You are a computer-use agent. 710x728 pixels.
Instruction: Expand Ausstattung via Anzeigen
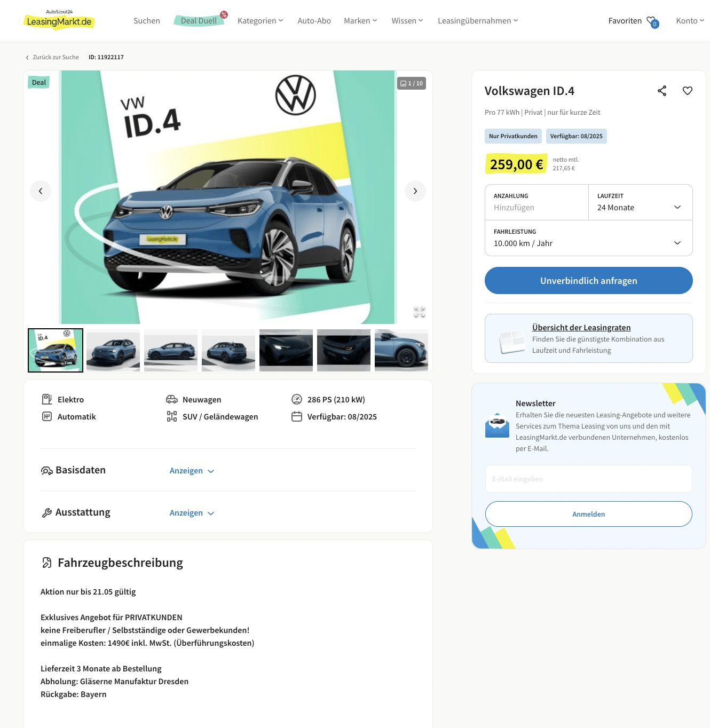click(x=192, y=513)
